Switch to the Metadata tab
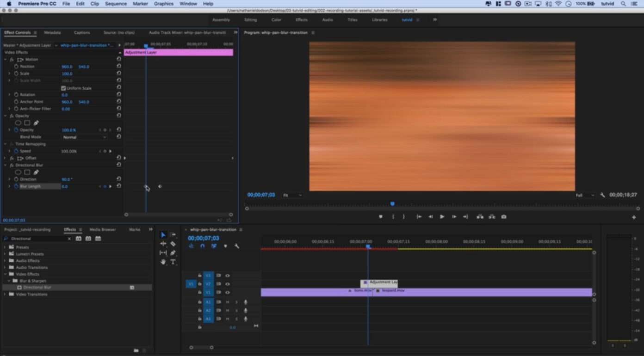The height and width of the screenshot is (356, 644). 52,32
